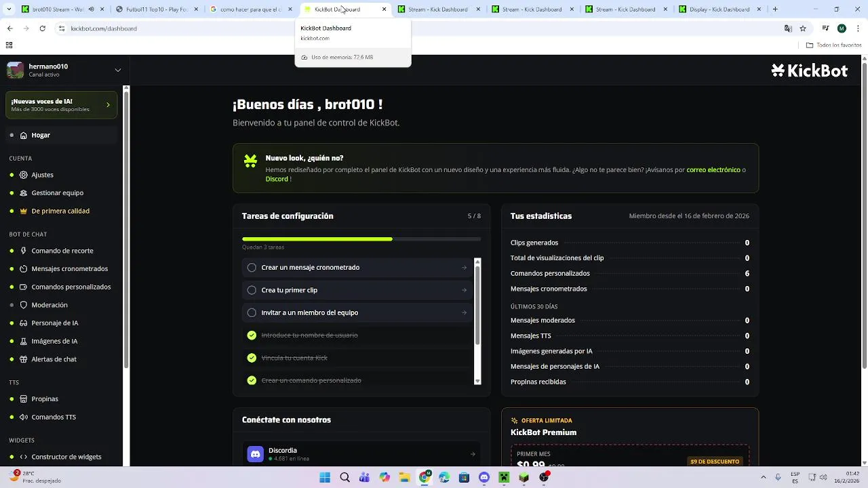The width and height of the screenshot is (868, 488).
Task: Check the Crea tu primer clip circle
Action: click(252, 290)
